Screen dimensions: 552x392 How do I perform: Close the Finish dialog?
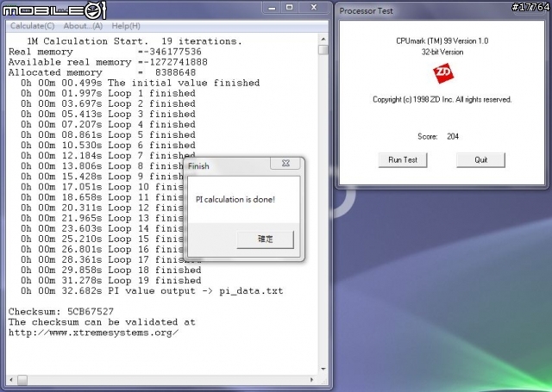(x=285, y=163)
